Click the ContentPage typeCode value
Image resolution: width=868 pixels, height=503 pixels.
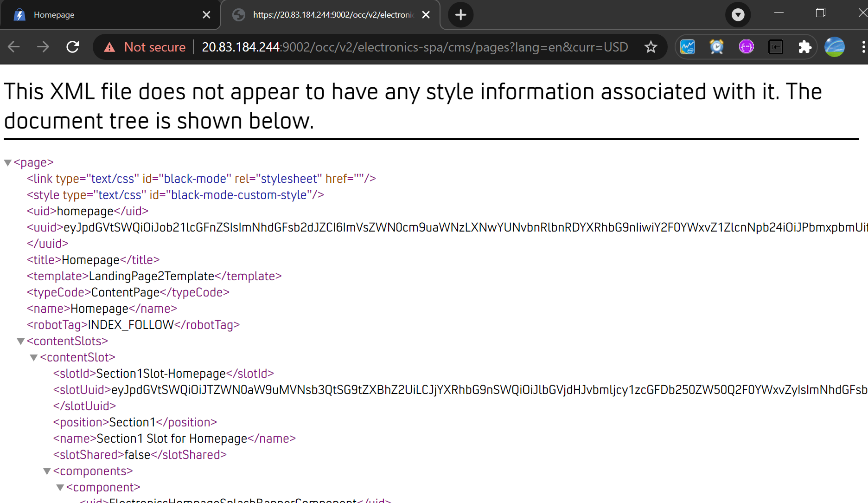[126, 292]
